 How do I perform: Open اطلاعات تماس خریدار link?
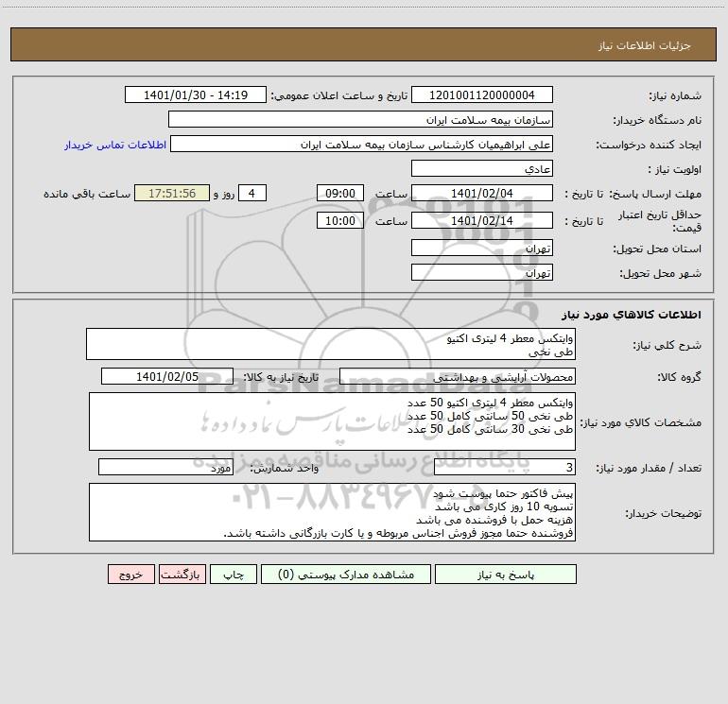tap(115, 145)
